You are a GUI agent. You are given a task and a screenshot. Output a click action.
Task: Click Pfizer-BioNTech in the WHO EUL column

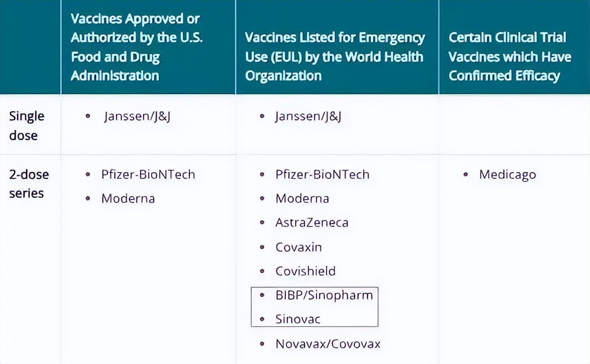(322, 175)
